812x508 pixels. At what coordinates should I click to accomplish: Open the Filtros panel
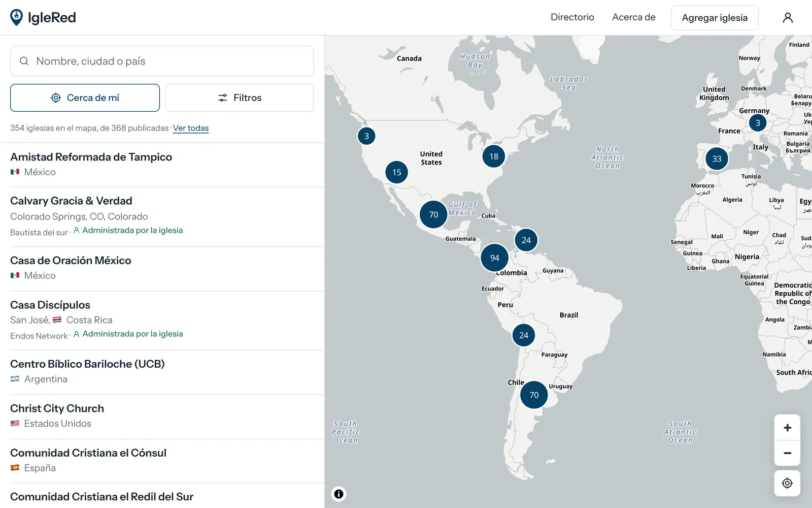tap(240, 98)
